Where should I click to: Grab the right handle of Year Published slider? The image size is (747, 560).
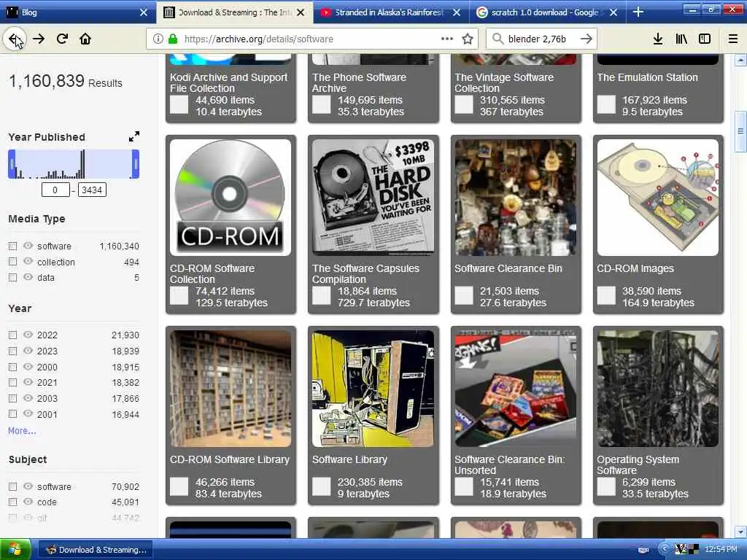click(136, 164)
